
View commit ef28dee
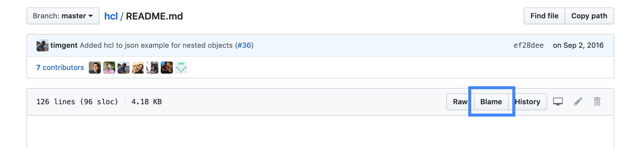[528, 45]
